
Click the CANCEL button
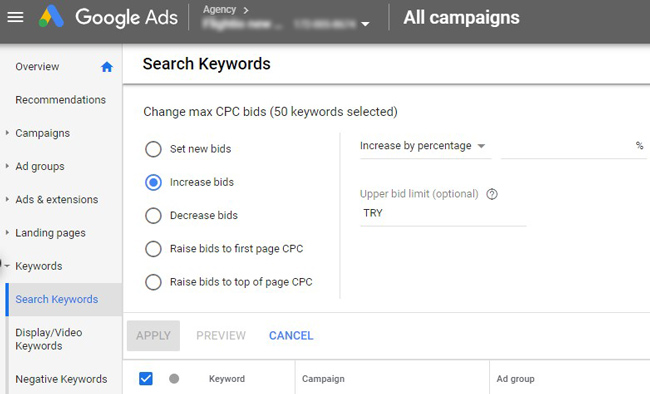click(291, 336)
